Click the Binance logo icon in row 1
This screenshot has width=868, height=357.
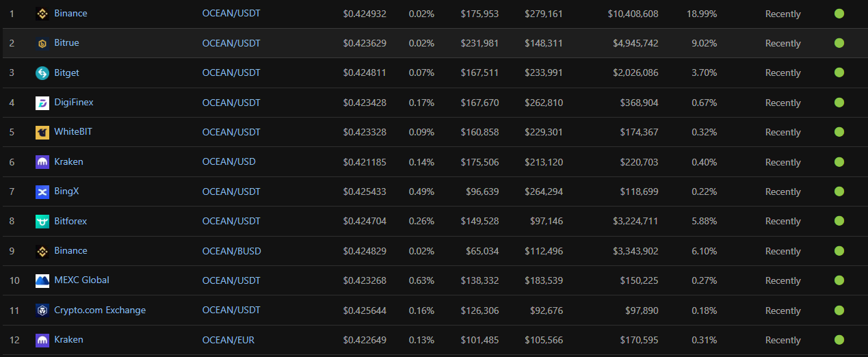[x=42, y=14]
